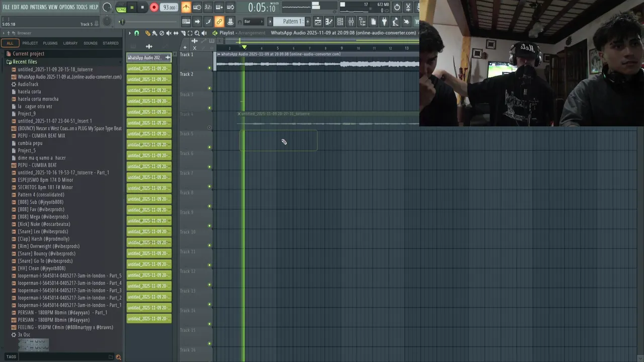Click the undo history icon at top right

click(x=397, y=7)
